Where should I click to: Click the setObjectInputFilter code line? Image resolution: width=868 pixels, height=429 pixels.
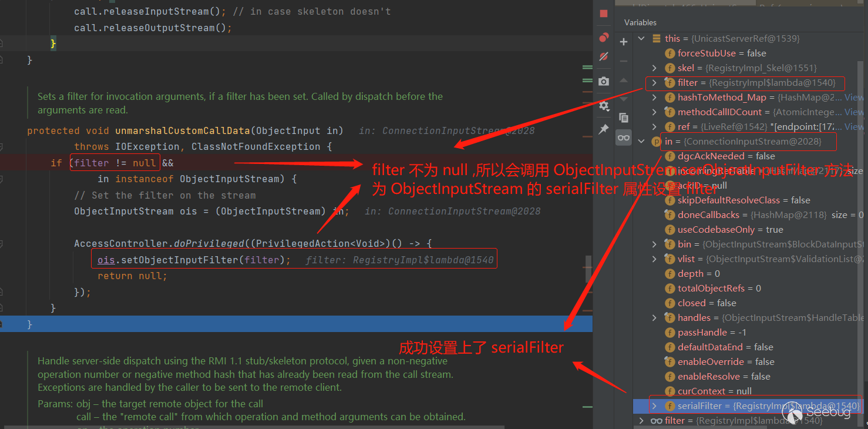pyautogui.click(x=194, y=260)
